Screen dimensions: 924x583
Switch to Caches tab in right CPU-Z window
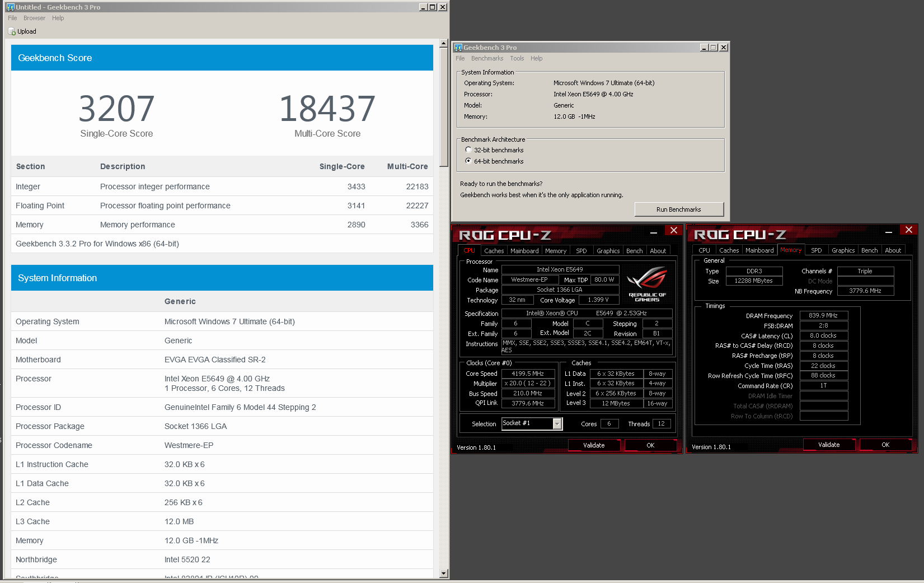pos(729,250)
